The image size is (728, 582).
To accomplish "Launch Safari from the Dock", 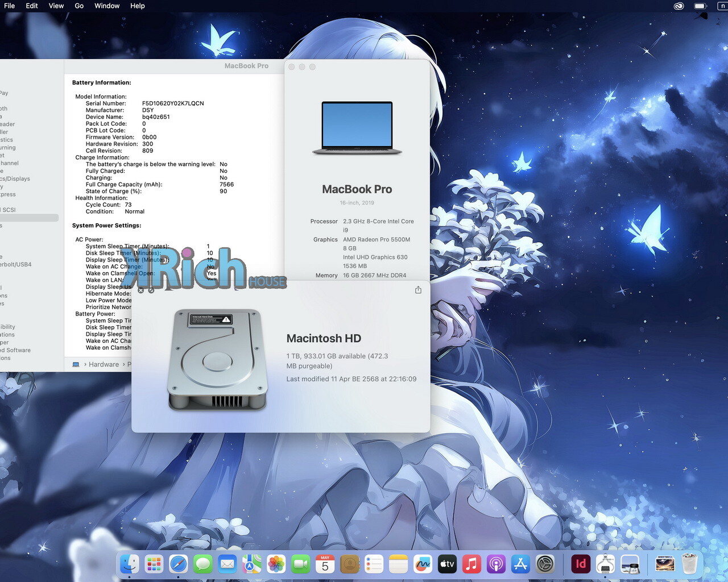I will [178, 564].
